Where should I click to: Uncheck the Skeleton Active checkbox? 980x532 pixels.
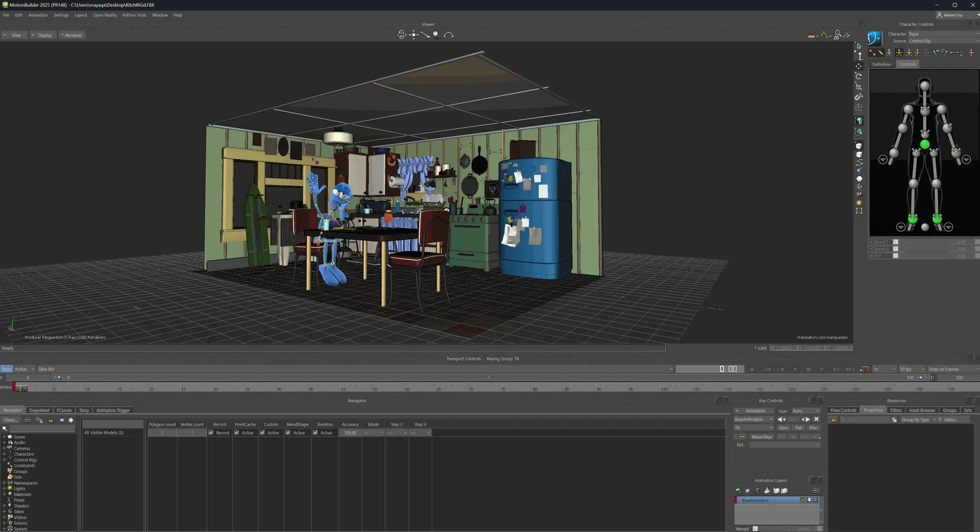(315, 433)
